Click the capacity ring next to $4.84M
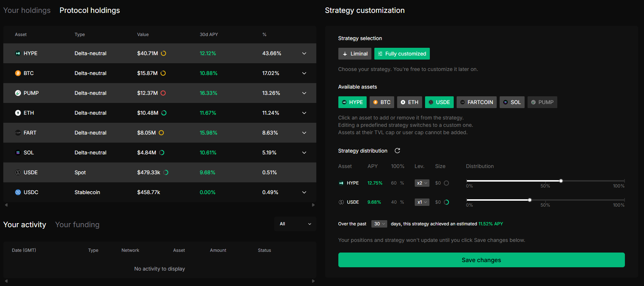Image resolution: width=644 pixels, height=286 pixels. pos(162,153)
